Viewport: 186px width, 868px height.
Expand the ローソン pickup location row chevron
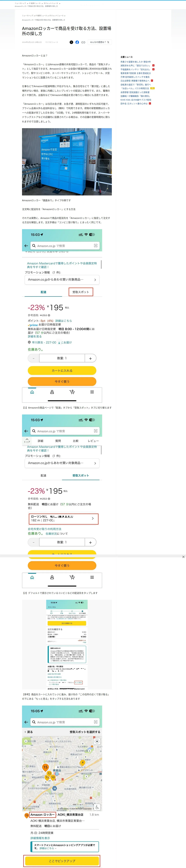[93, 519]
